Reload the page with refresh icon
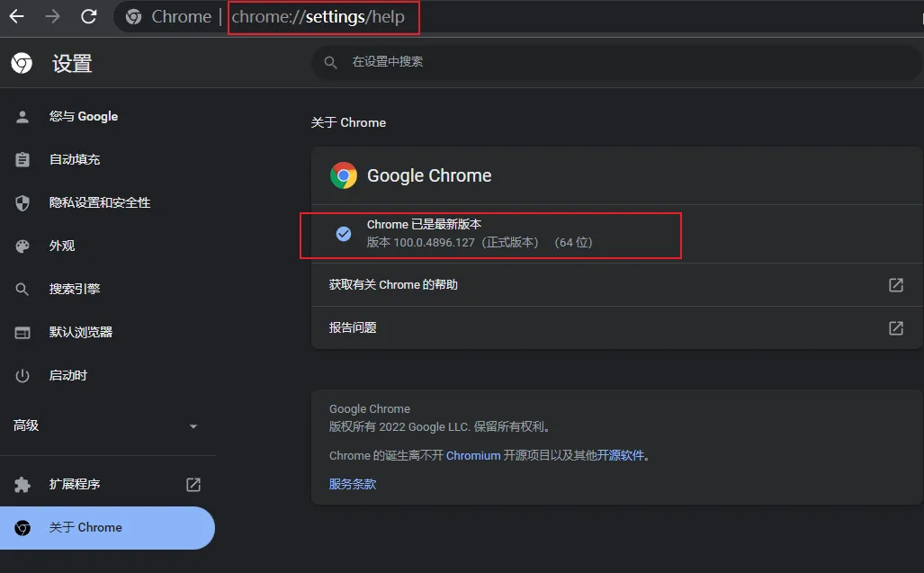Image resolution: width=924 pixels, height=573 pixels. [x=88, y=16]
